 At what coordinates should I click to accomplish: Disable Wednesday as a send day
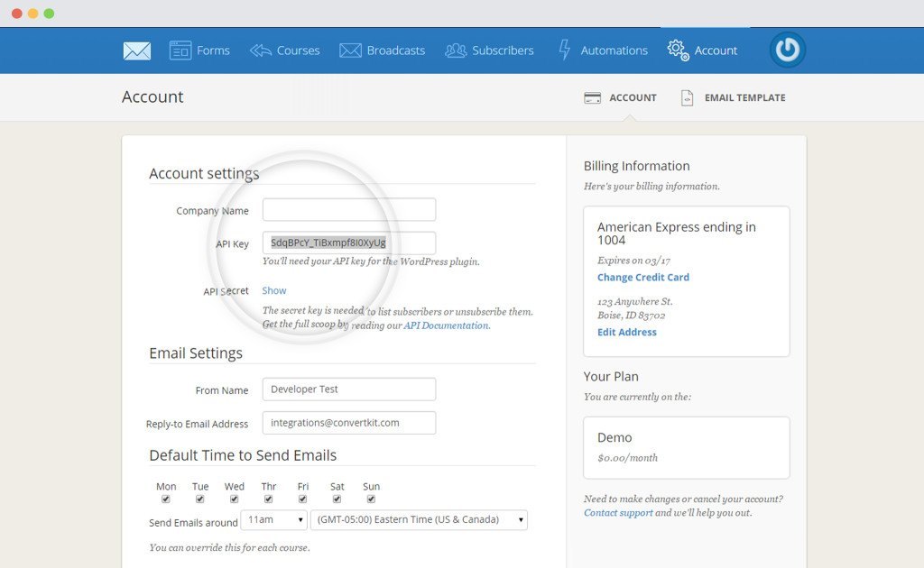click(234, 497)
